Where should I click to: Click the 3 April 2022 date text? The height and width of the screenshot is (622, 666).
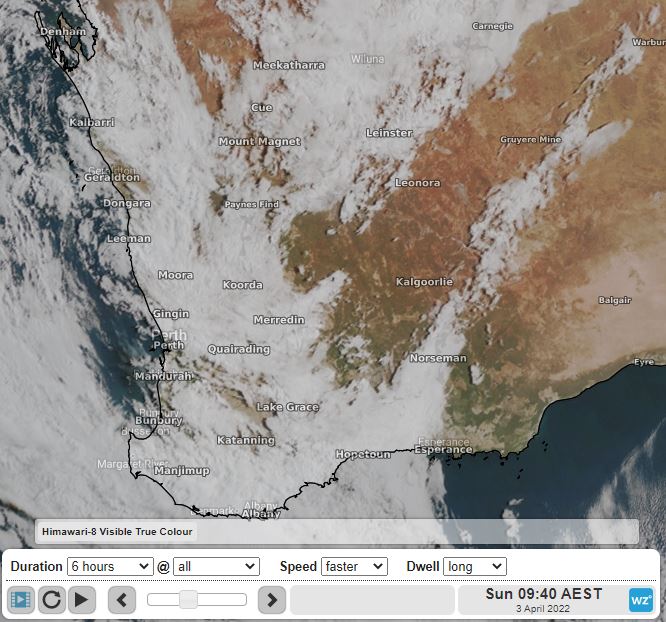[543, 608]
